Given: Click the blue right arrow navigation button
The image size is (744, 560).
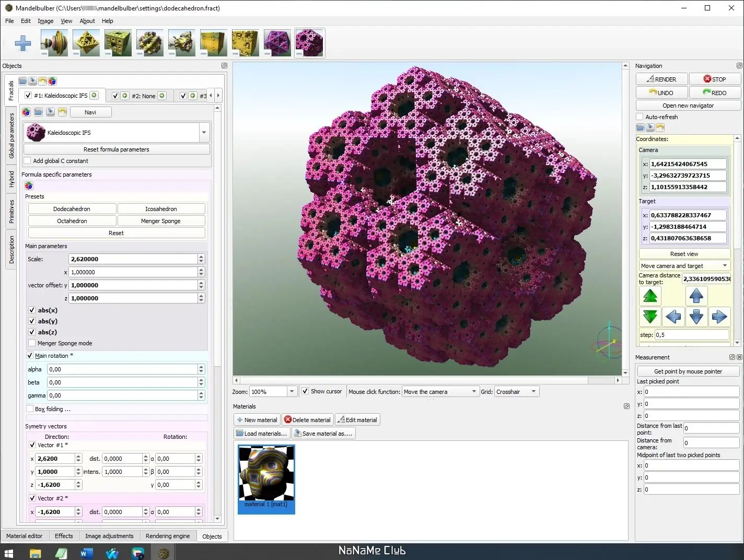Looking at the screenshot, I should 719,317.
